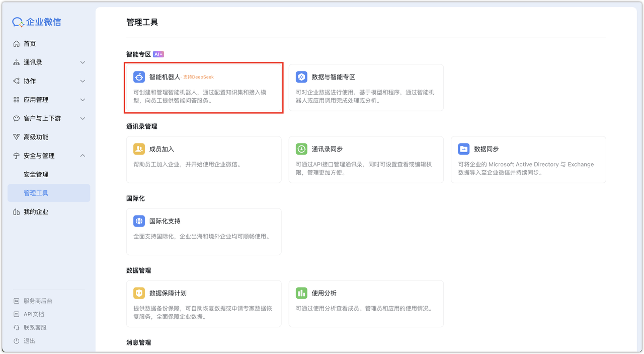This screenshot has height=354, width=644.
Task: Click the 国际化支持 globe icon
Action: [x=139, y=221]
